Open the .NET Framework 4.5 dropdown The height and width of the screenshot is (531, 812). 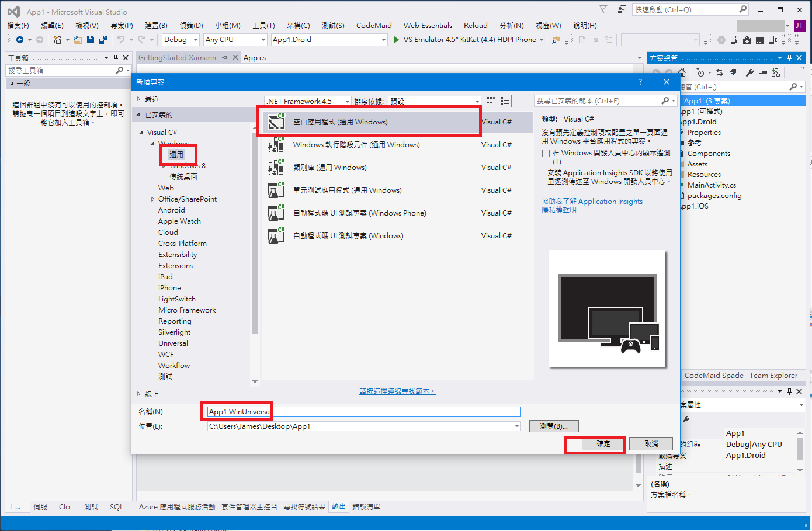[x=308, y=101]
